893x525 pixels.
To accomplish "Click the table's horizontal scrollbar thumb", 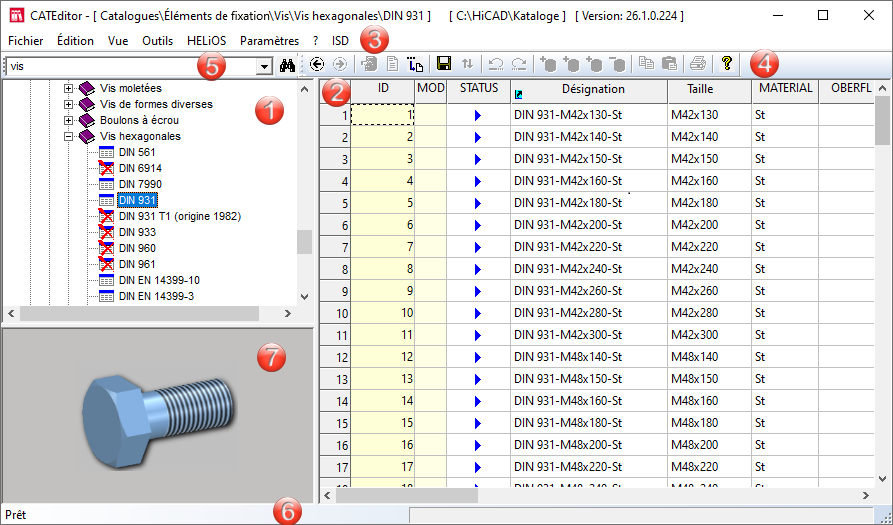I will [408, 494].
